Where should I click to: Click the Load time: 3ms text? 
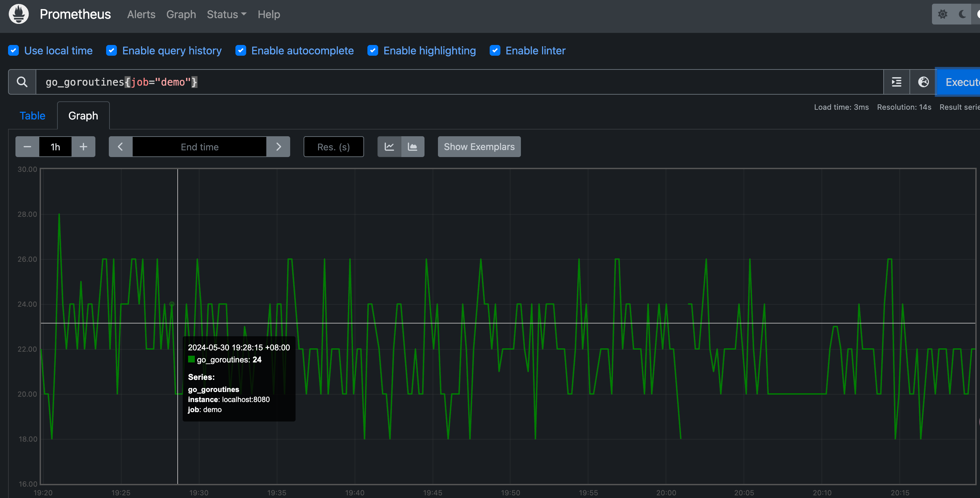pos(841,107)
